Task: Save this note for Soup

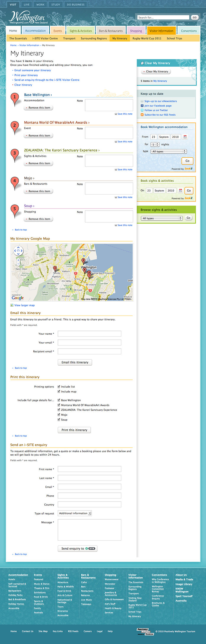Action: (x=124, y=225)
